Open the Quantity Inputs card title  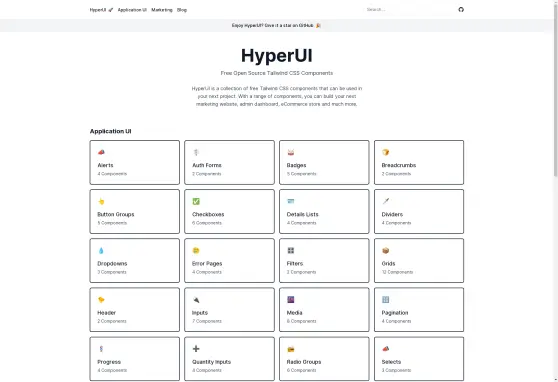(x=211, y=362)
